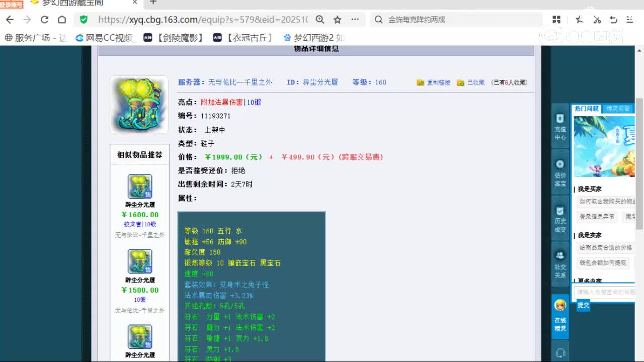Close the 梦幻西游藏宝阁 tab

coord(135,3)
